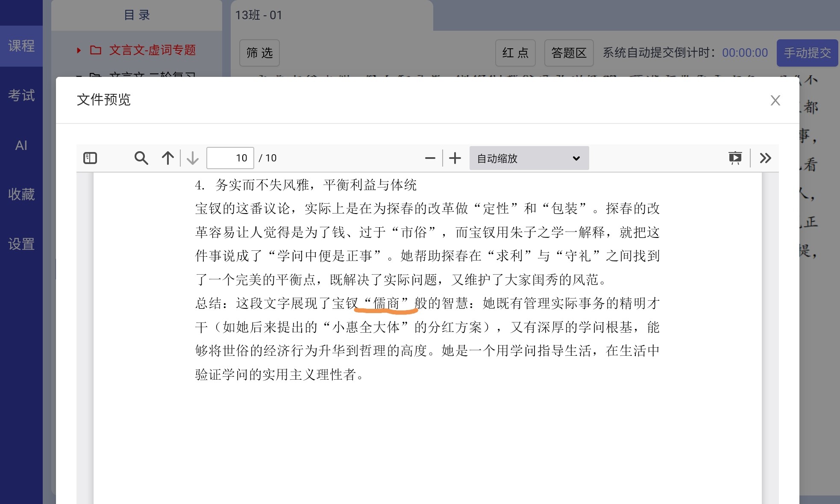
Task: Open the AI sidebar section
Action: click(x=21, y=145)
